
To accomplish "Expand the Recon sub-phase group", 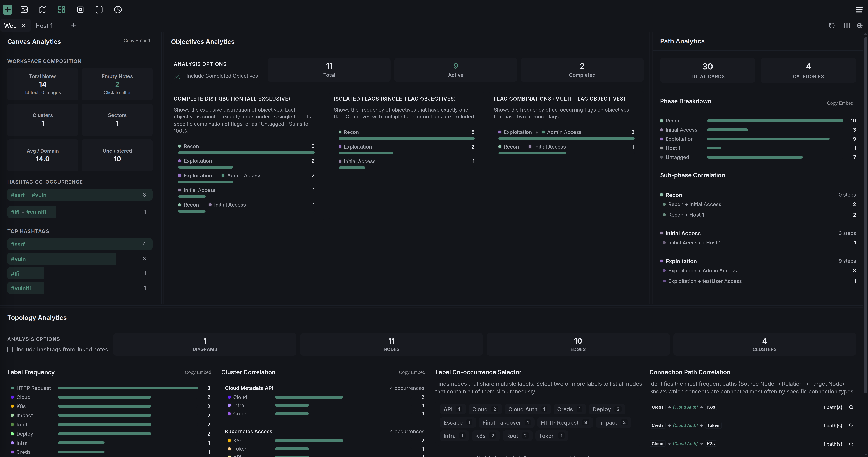I will 758,195.
